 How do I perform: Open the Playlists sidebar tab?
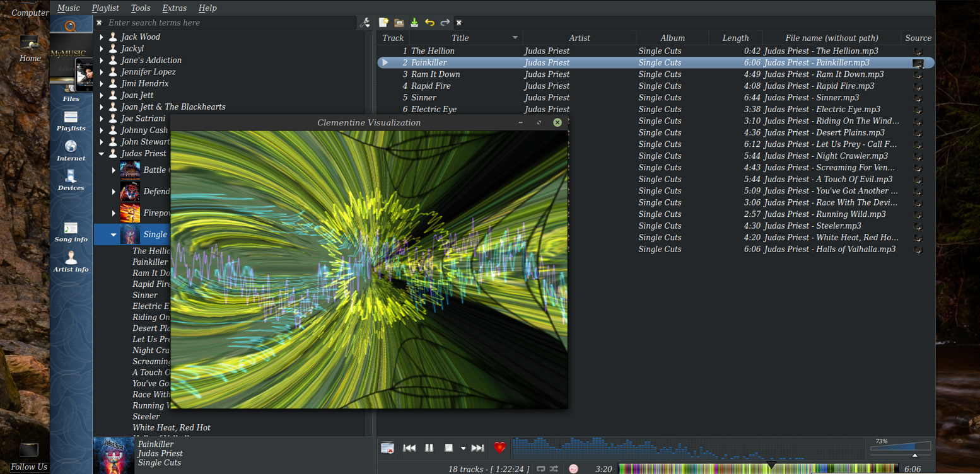click(x=71, y=121)
